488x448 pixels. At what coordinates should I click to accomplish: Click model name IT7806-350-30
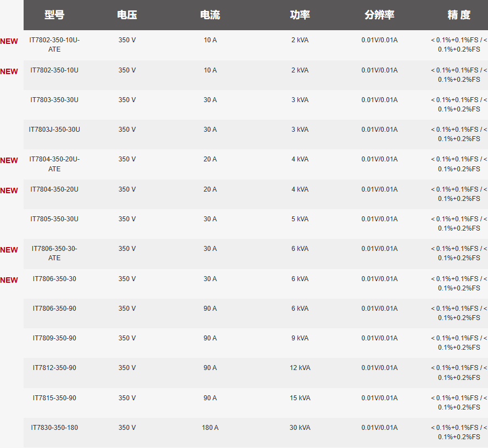pos(54,279)
